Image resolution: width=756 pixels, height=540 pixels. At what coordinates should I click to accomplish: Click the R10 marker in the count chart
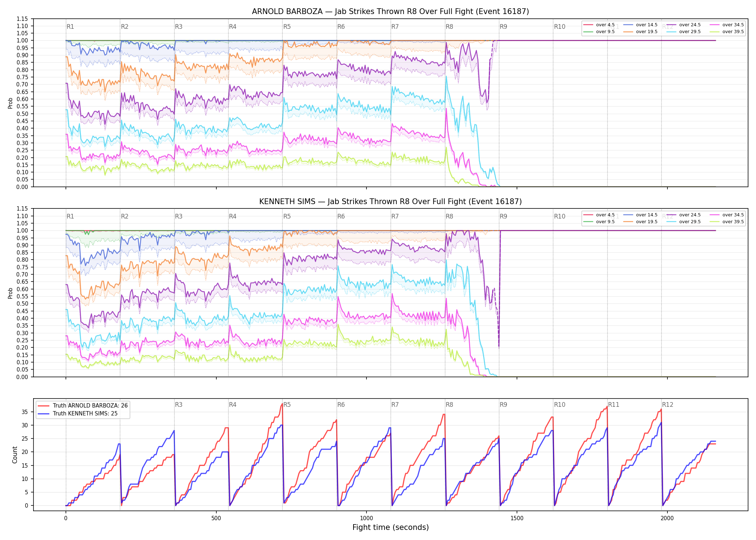(x=559, y=405)
